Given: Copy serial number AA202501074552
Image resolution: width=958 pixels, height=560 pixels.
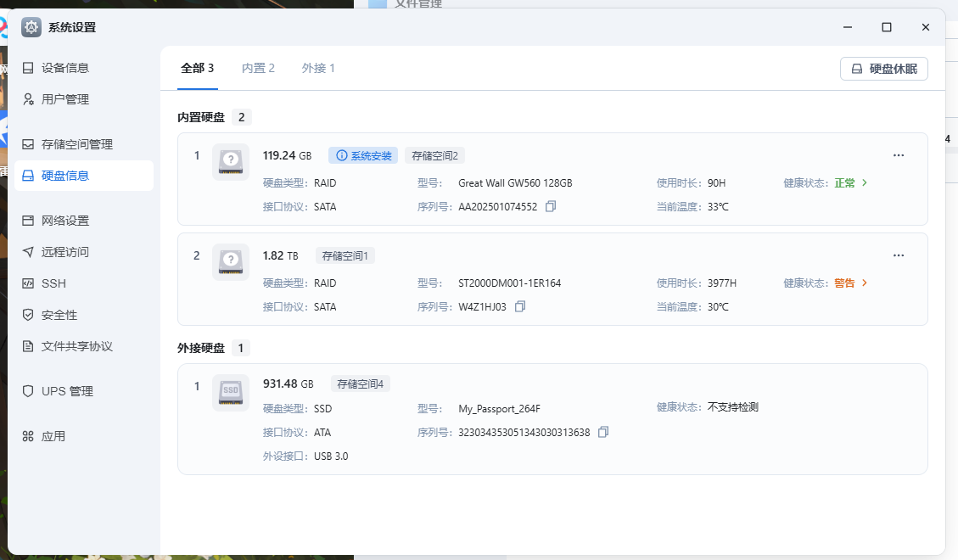Looking at the screenshot, I should coord(551,206).
